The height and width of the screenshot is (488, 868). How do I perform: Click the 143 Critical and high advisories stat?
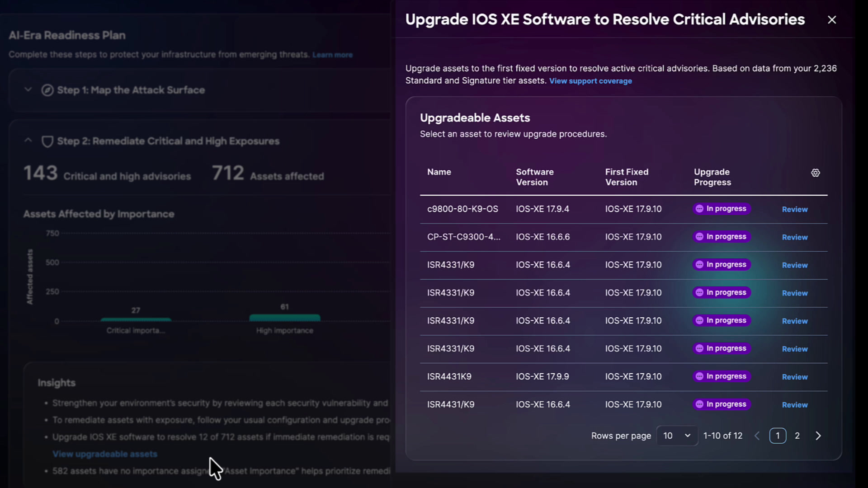pyautogui.click(x=107, y=174)
